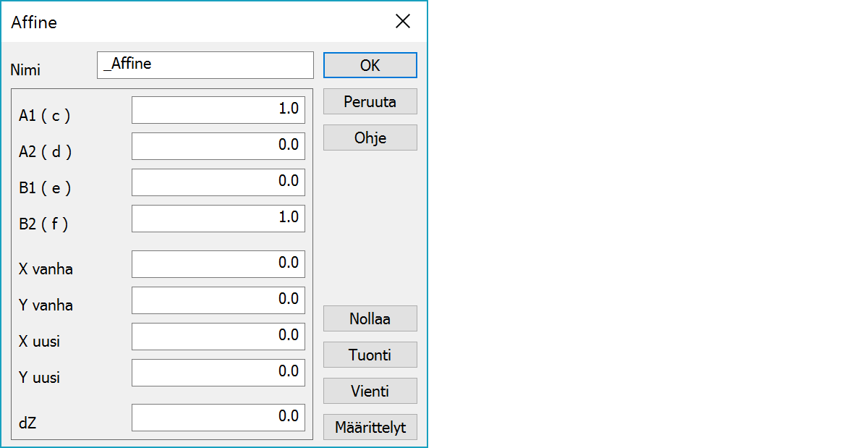The height and width of the screenshot is (448, 868).
Task: Click the dZ value field
Action: coord(218,418)
